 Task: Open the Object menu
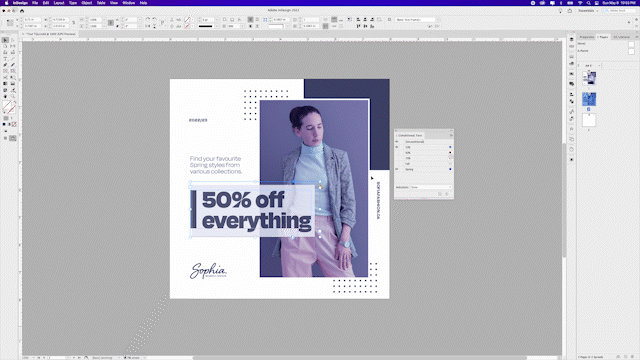(x=87, y=3)
